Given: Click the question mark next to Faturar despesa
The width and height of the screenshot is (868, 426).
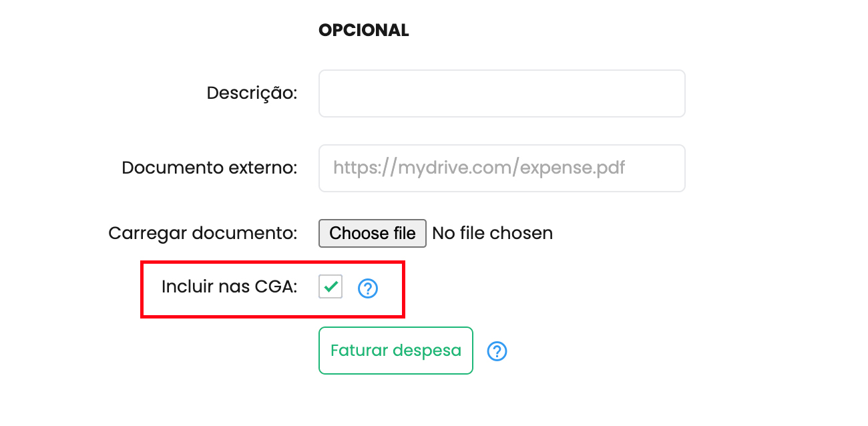Looking at the screenshot, I should [x=497, y=351].
